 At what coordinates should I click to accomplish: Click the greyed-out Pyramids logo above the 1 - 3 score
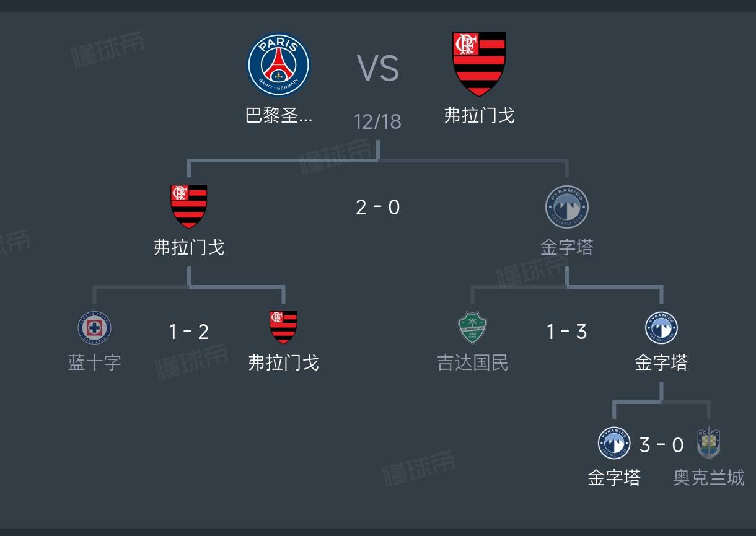(x=566, y=207)
